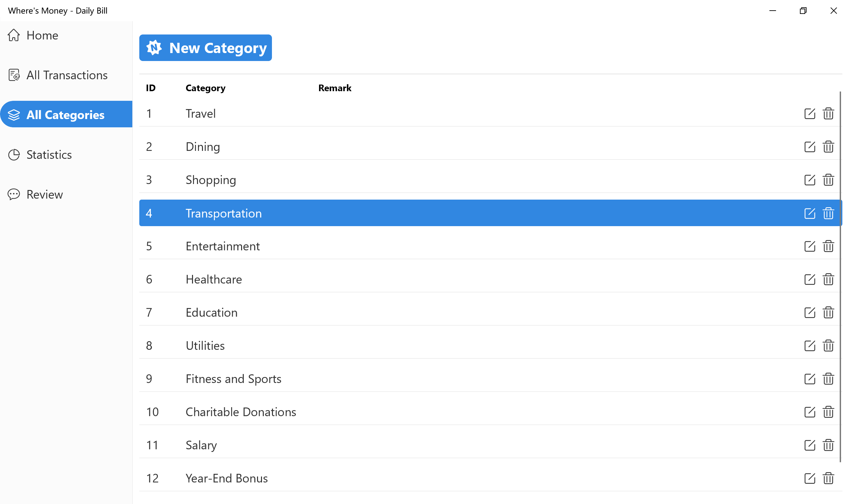Click the Category column header
849x504 pixels.
pos(206,88)
